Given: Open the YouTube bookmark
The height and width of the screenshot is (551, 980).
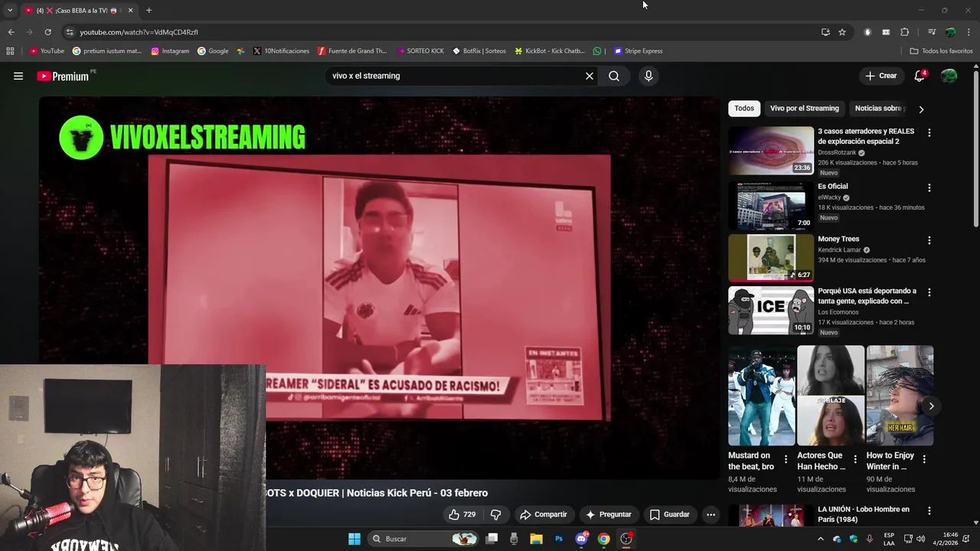Looking at the screenshot, I should point(47,51).
